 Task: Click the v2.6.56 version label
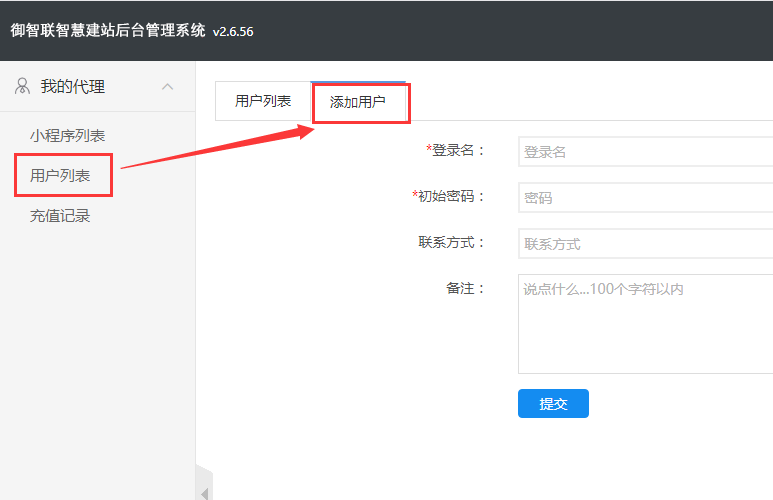(x=233, y=32)
